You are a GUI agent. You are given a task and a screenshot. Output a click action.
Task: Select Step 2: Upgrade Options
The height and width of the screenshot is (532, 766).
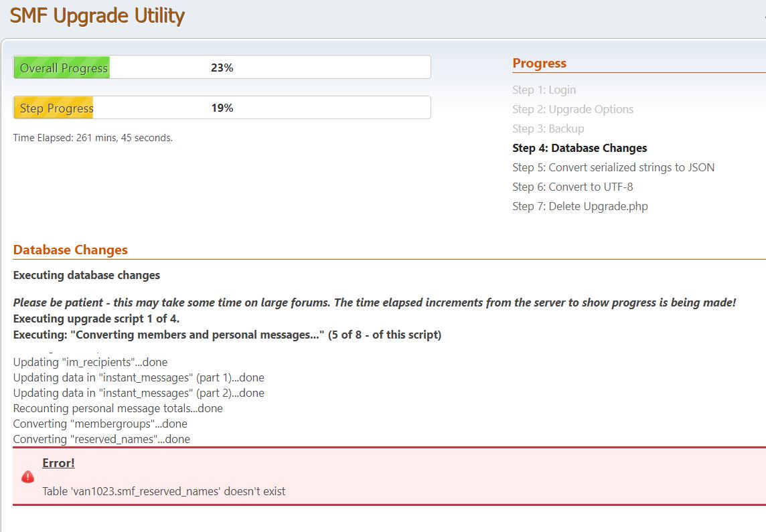(x=572, y=109)
